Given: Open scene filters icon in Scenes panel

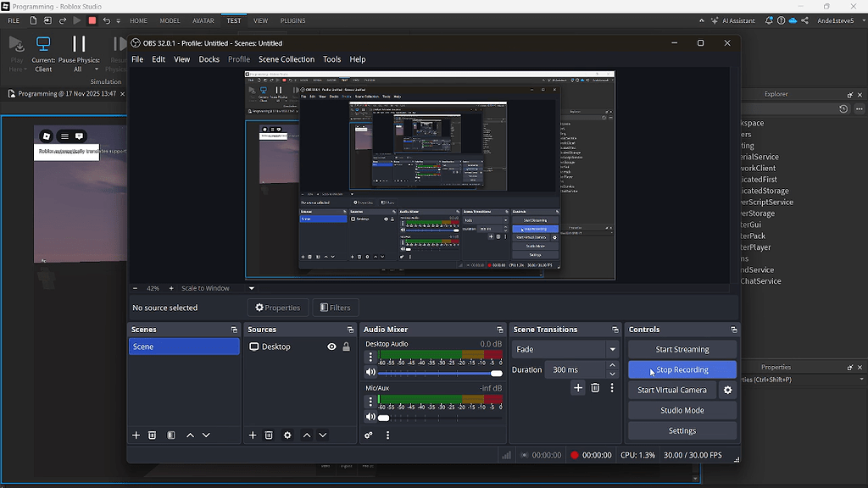Looking at the screenshot, I should (x=171, y=435).
